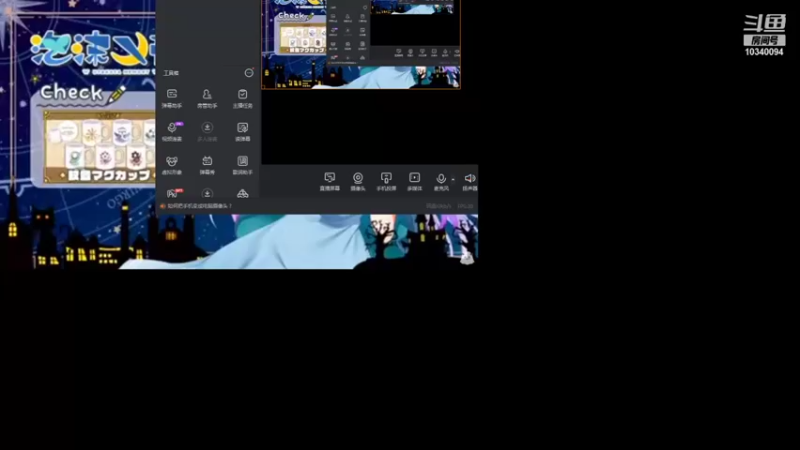Toggle the 扬声器 speaker
This screenshot has height=450, width=800.
click(x=470, y=181)
